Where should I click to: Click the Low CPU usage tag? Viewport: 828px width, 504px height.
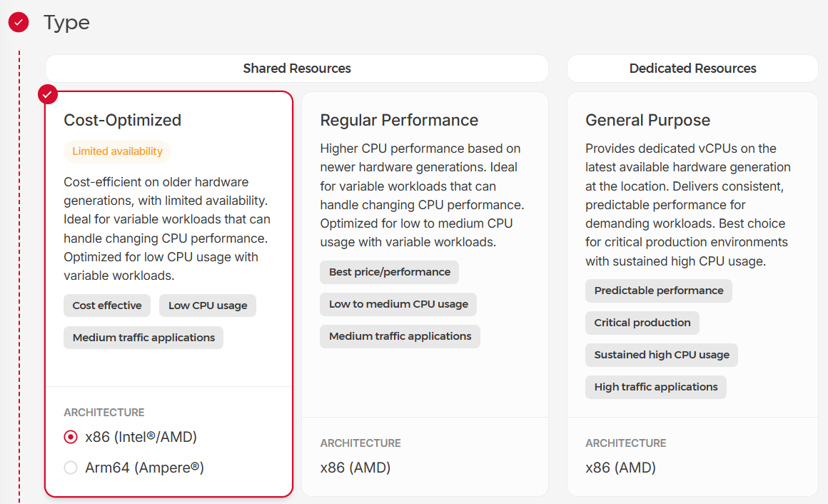(x=208, y=306)
